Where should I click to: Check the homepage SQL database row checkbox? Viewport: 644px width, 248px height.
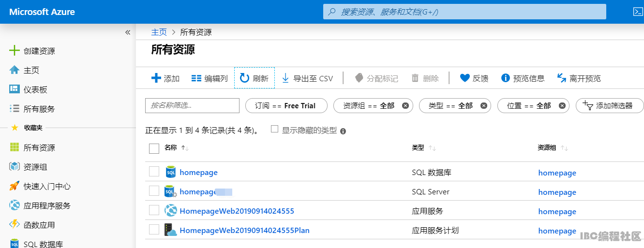(x=154, y=172)
